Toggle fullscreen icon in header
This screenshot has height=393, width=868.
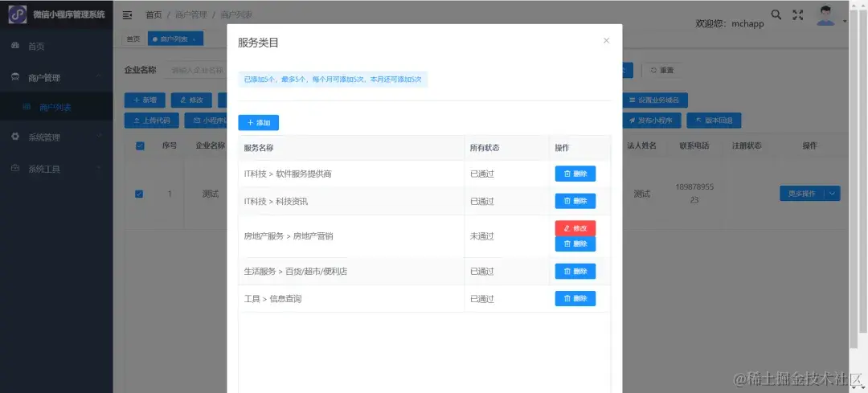click(x=798, y=15)
